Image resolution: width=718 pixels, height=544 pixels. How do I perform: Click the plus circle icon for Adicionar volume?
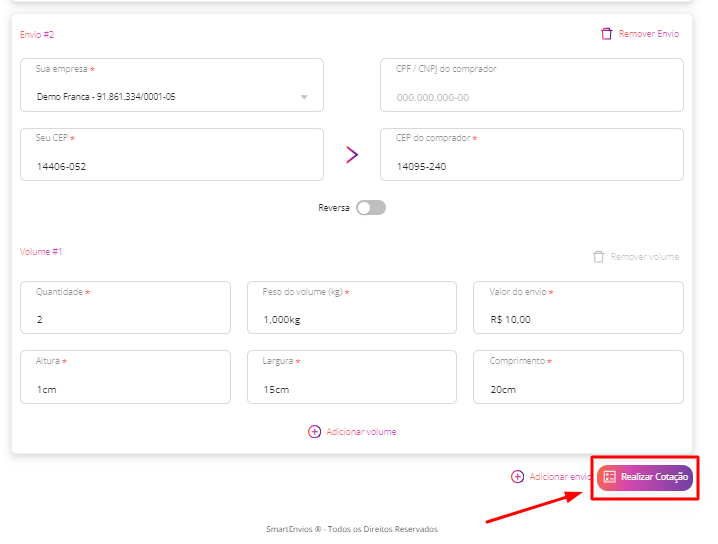click(x=314, y=432)
